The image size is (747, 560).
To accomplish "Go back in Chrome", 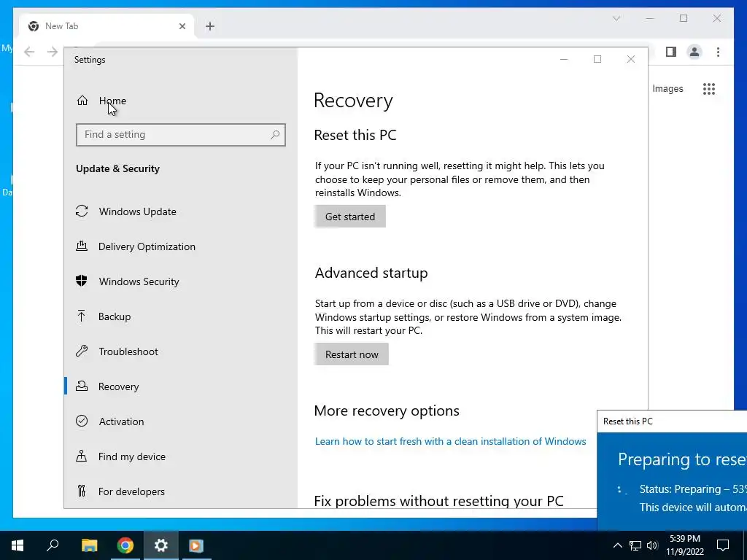I will pyautogui.click(x=29, y=52).
